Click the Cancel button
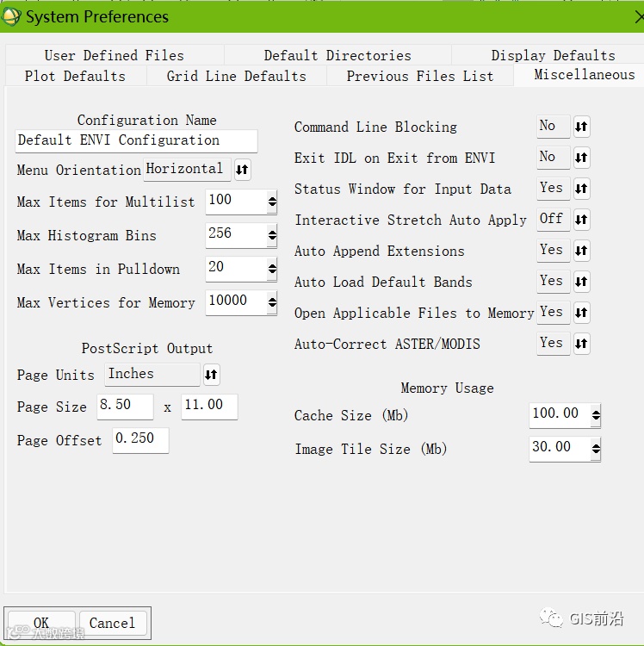The width and height of the screenshot is (644, 646). [x=113, y=623]
